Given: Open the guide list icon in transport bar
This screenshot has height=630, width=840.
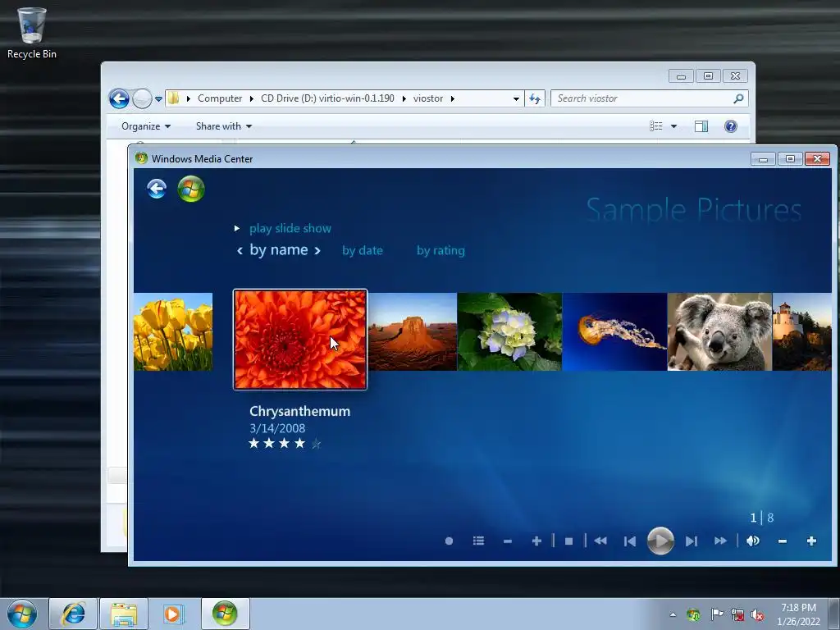Looking at the screenshot, I should pyautogui.click(x=478, y=541).
